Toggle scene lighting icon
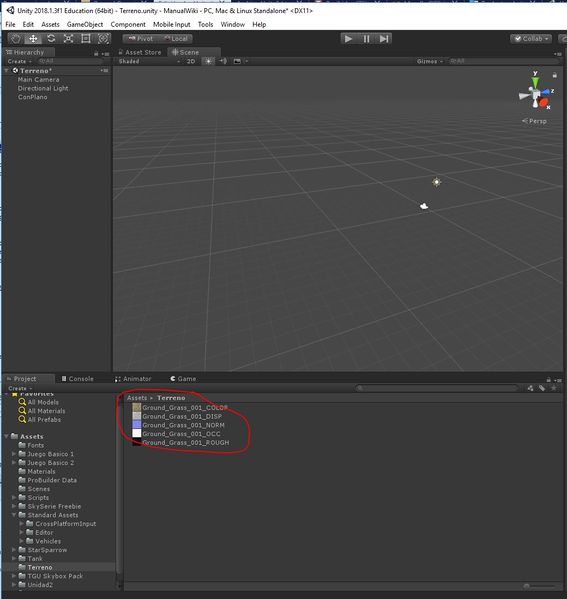This screenshot has height=599, width=567. click(x=208, y=61)
